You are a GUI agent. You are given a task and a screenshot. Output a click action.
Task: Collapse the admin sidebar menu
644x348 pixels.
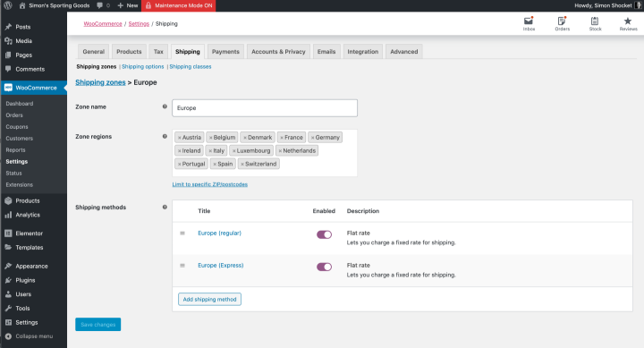(x=29, y=336)
